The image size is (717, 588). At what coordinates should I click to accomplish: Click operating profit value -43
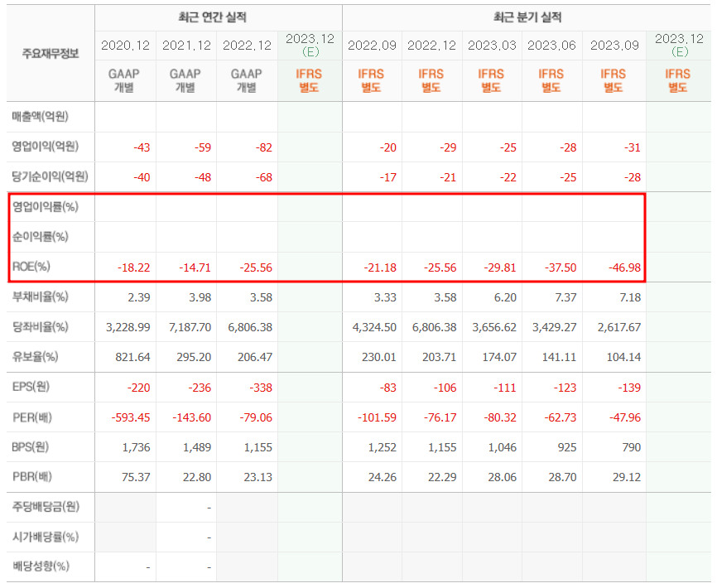pos(142,147)
